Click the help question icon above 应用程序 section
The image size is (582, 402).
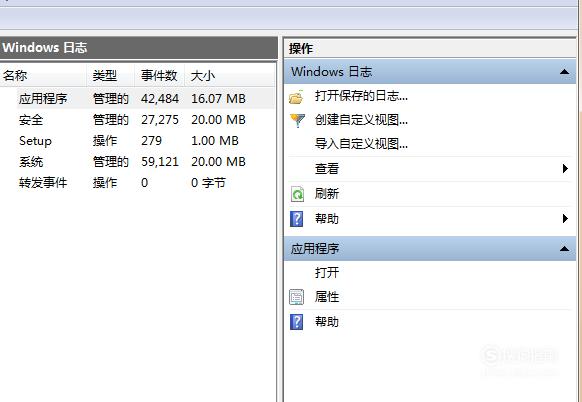[297, 219]
